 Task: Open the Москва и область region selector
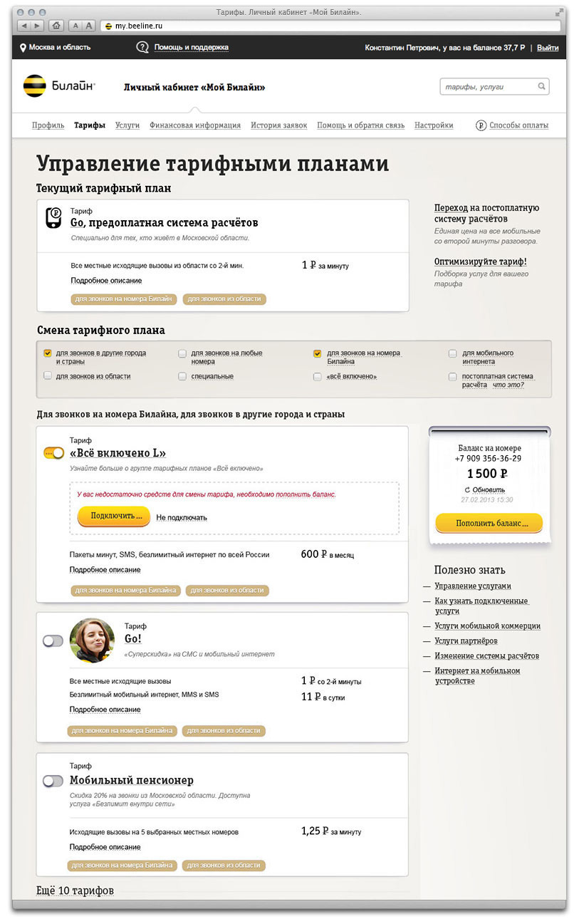click(x=60, y=48)
